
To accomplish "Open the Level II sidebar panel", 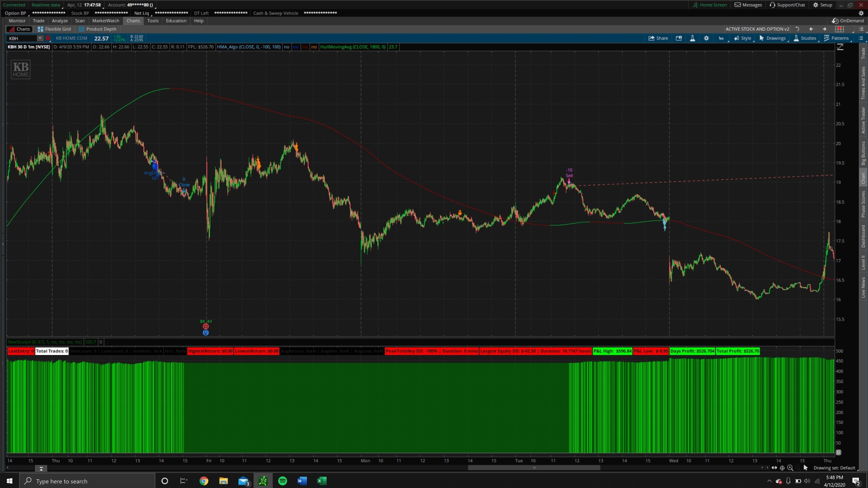I will coord(863,263).
